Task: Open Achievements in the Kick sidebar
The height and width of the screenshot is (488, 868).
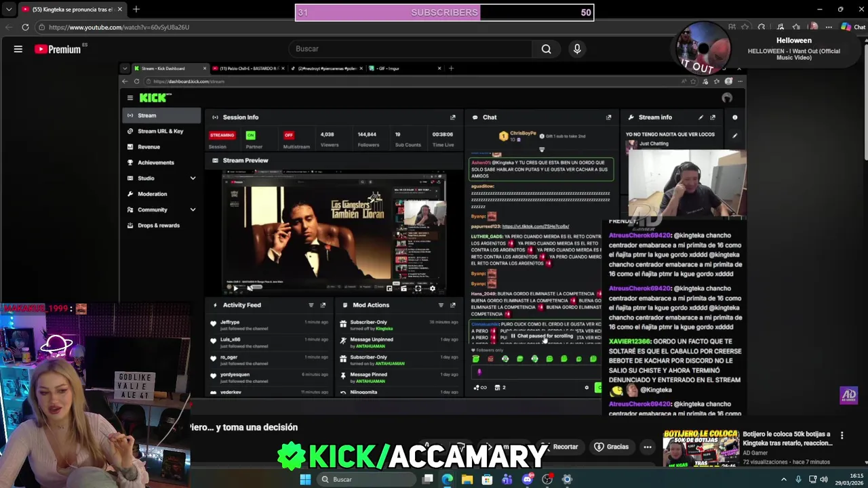Action: click(161, 162)
